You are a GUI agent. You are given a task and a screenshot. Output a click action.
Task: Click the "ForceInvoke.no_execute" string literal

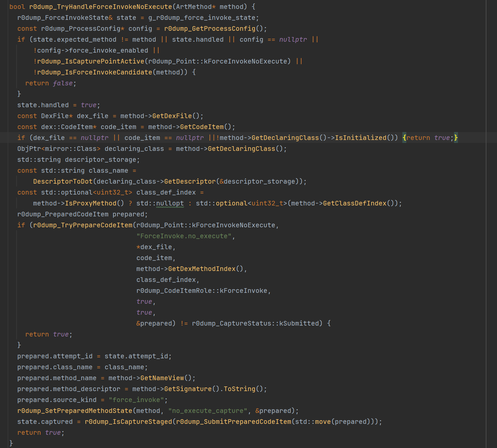(x=184, y=236)
